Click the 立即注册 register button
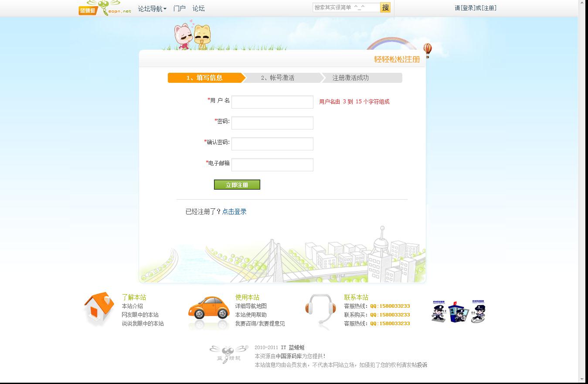This screenshot has height=384, width=588. pos(237,184)
